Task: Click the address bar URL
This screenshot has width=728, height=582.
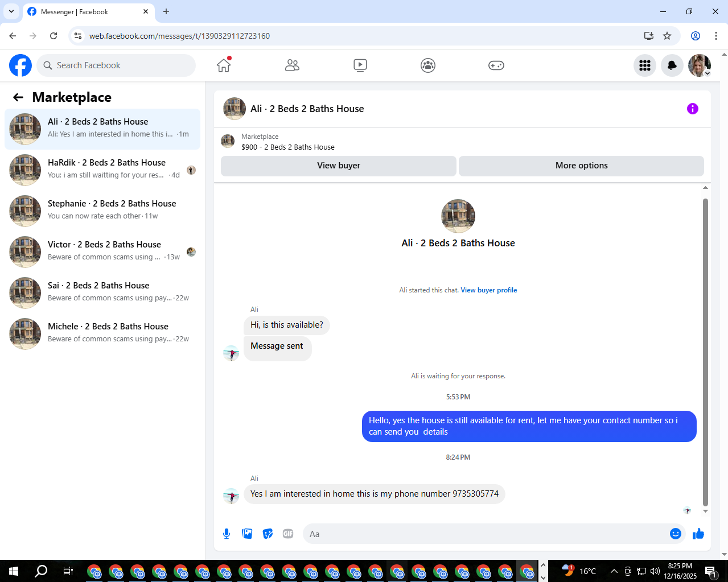Action: point(179,36)
